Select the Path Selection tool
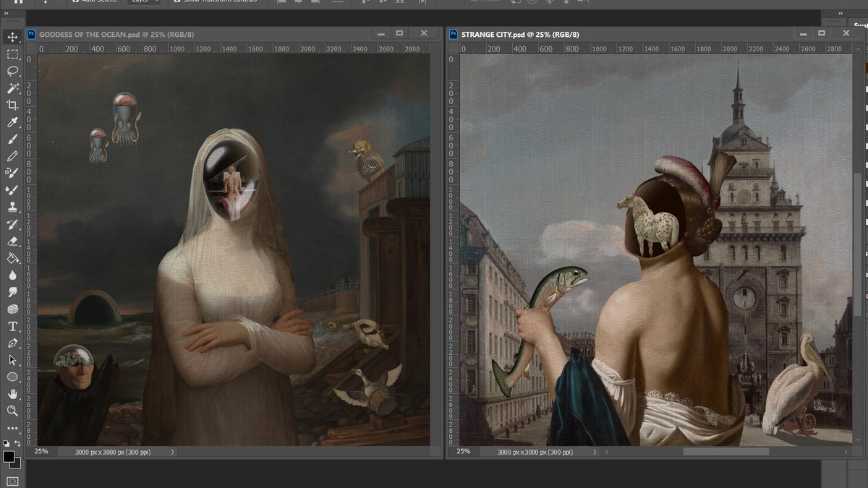Viewport: 868px width, 488px height. pos(12,359)
